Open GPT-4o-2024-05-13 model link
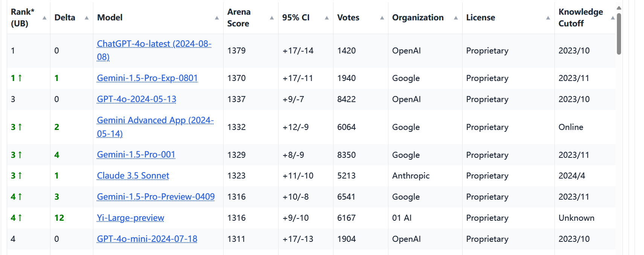644x255 pixels. point(137,99)
